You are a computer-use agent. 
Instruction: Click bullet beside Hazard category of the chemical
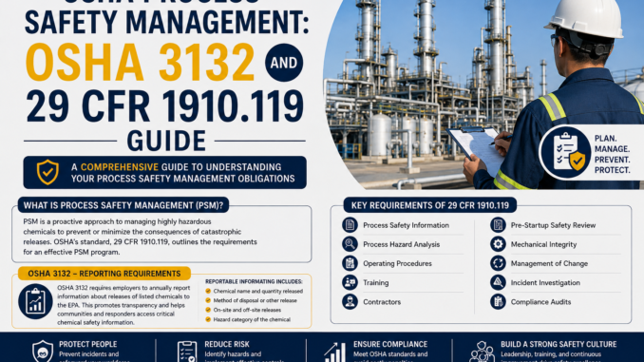(x=208, y=319)
